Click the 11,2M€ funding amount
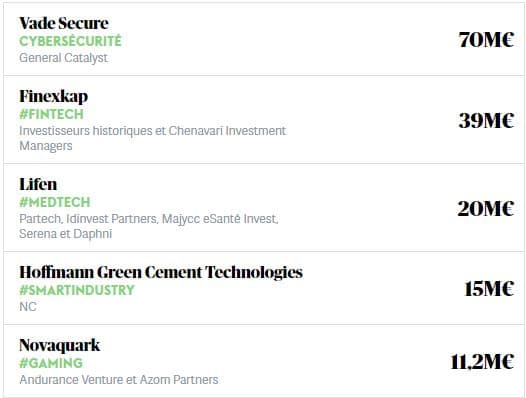Screen dimensions: 526x398 [482, 362]
